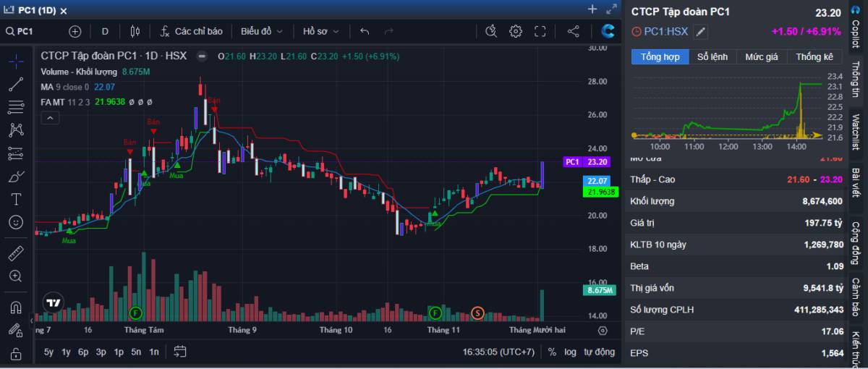Click the orange S event marker
The image size is (868, 369).
click(x=477, y=313)
